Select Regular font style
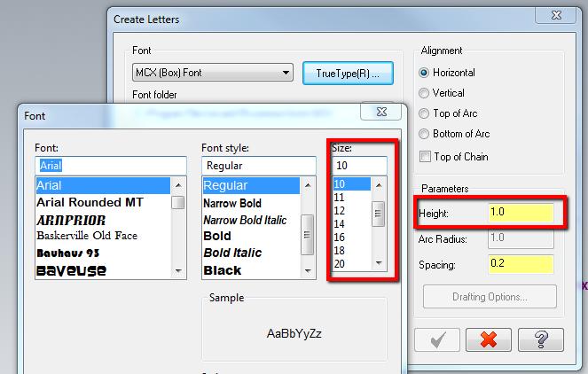The width and height of the screenshot is (588, 374). click(251, 185)
